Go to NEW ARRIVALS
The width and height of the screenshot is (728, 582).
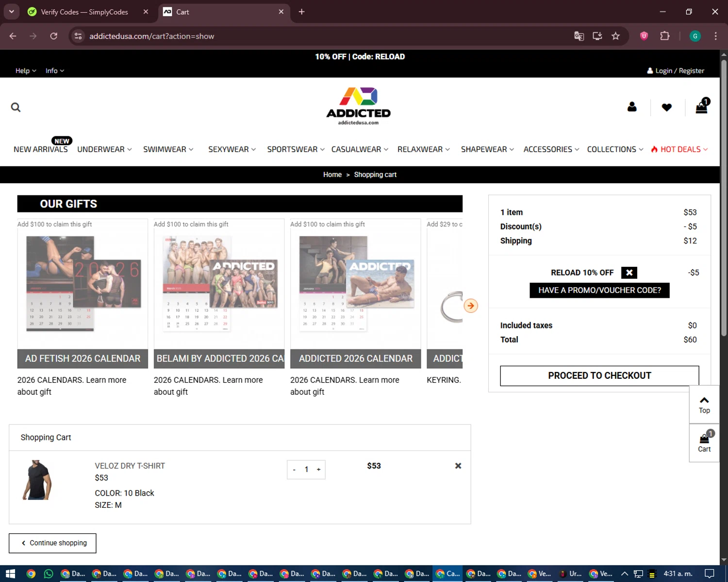tap(41, 149)
